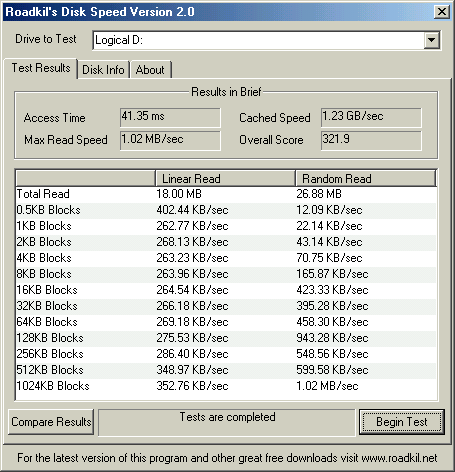The image size is (455, 472).
Task: Open the Drive to Test dropdown arrow
Action: [431, 40]
